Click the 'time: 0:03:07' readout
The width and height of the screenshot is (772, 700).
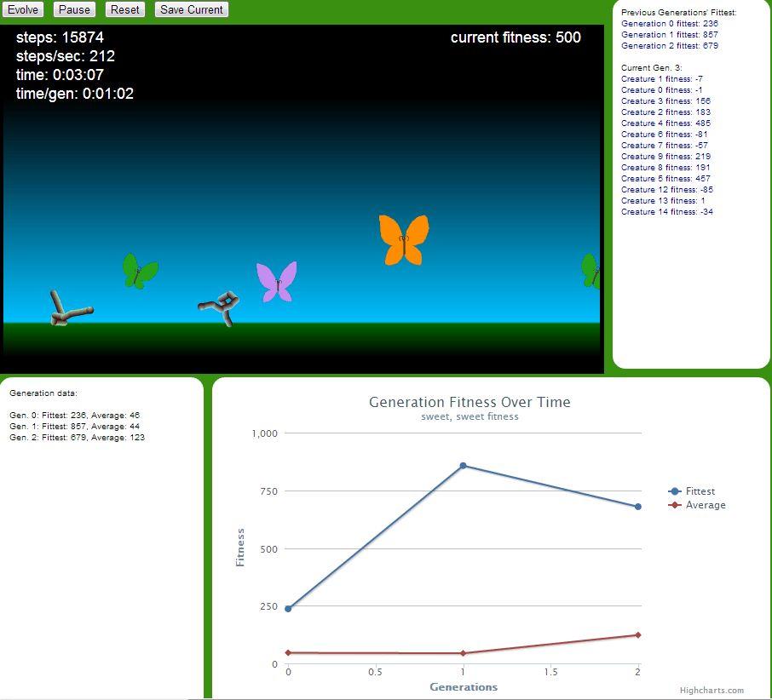click(x=60, y=75)
